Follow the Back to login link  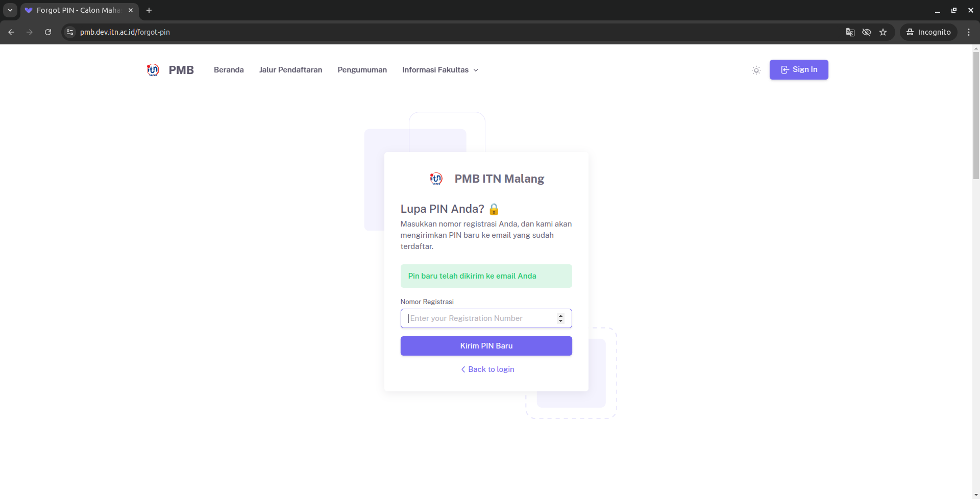(x=487, y=369)
